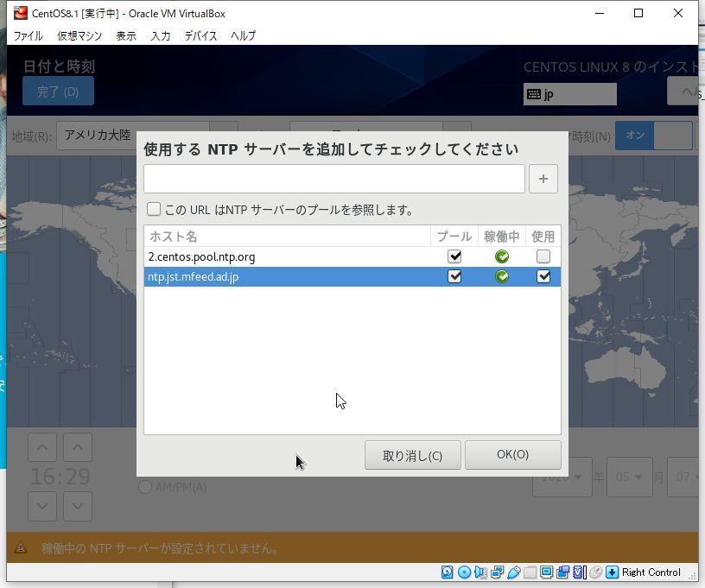The image size is (705, 588).
Task: Click the CPU virtualization status icon
Action: point(579,572)
